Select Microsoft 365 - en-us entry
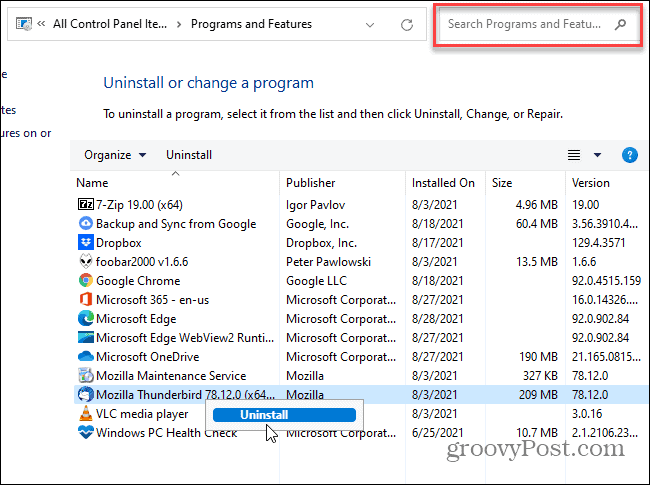The width and height of the screenshot is (650, 485). point(153,300)
